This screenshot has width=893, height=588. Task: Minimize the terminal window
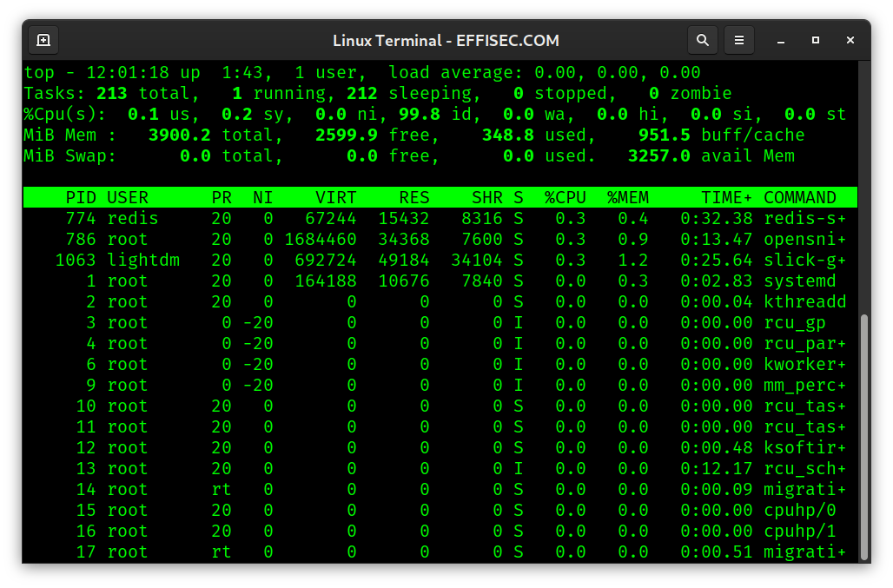pos(780,40)
